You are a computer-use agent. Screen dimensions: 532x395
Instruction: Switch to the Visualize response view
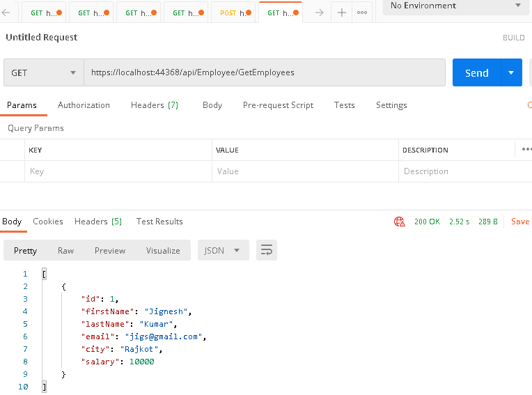point(163,251)
